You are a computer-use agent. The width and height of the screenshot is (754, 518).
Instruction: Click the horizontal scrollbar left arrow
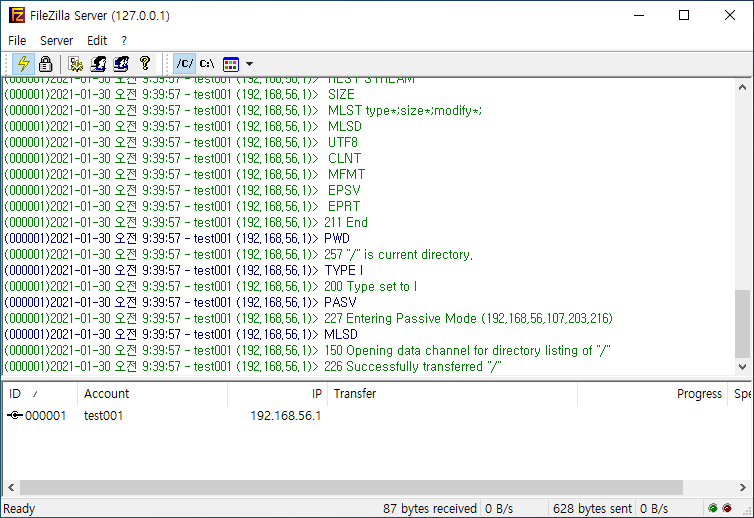(x=11, y=487)
